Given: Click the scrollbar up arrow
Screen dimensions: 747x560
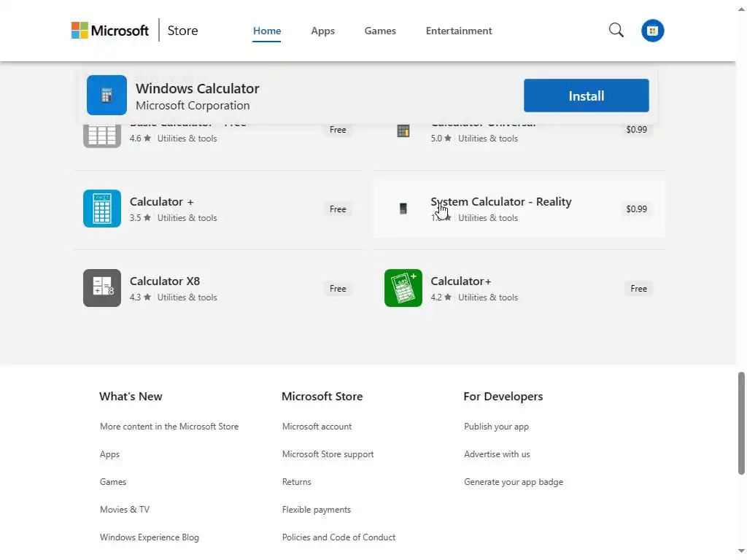Looking at the screenshot, I should (x=741, y=9).
